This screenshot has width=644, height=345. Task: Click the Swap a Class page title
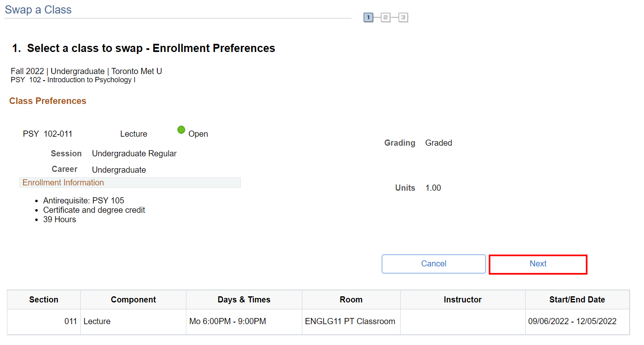click(38, 10)
